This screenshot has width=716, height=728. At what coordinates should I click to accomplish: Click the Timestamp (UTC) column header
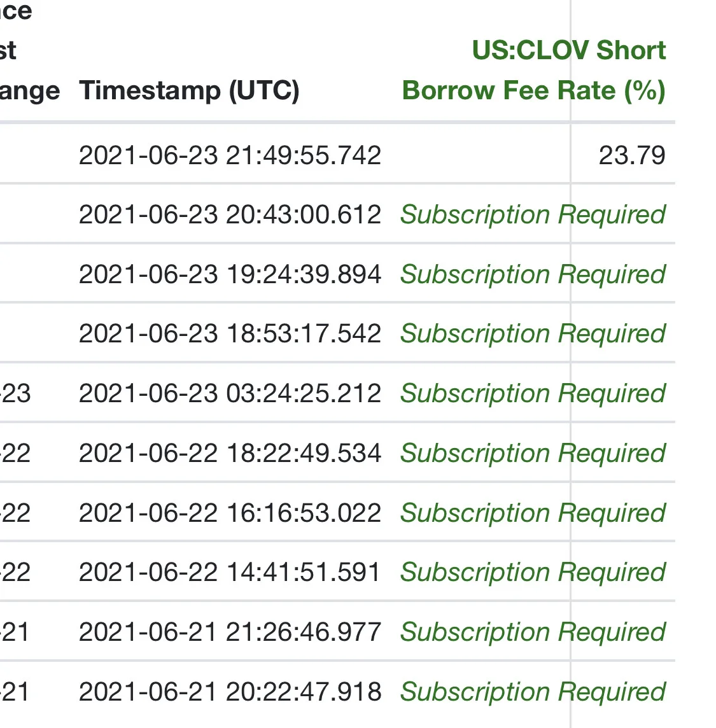click(189, 90)
